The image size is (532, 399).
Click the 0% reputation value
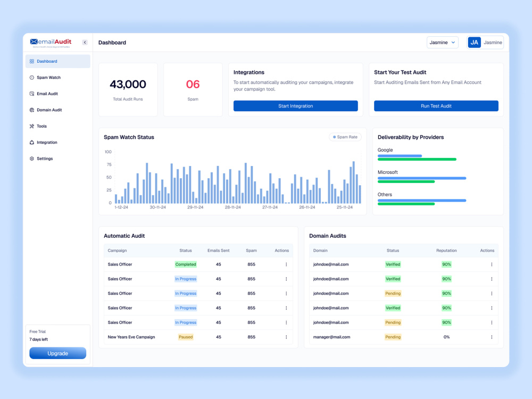coord(446,337)
